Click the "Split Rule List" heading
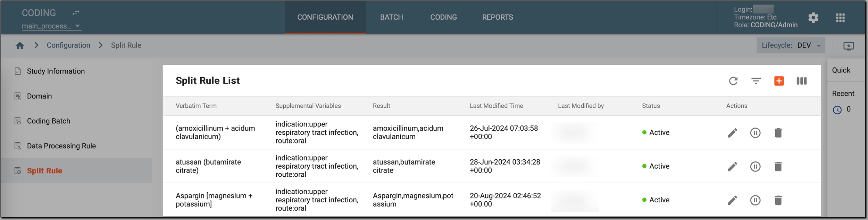Image resolution: width=868 pixels, height=220 pixels. 208,81
